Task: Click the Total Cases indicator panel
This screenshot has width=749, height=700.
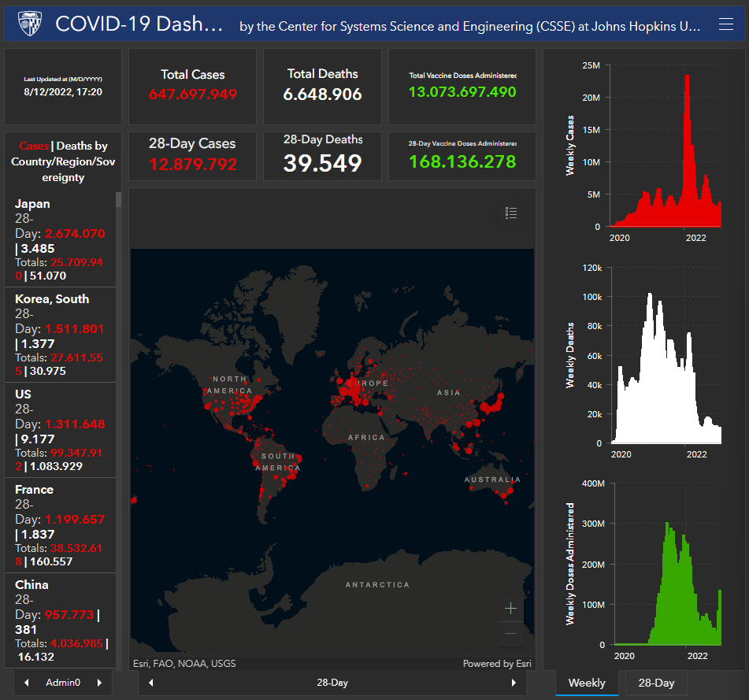Action: (193, 85)
